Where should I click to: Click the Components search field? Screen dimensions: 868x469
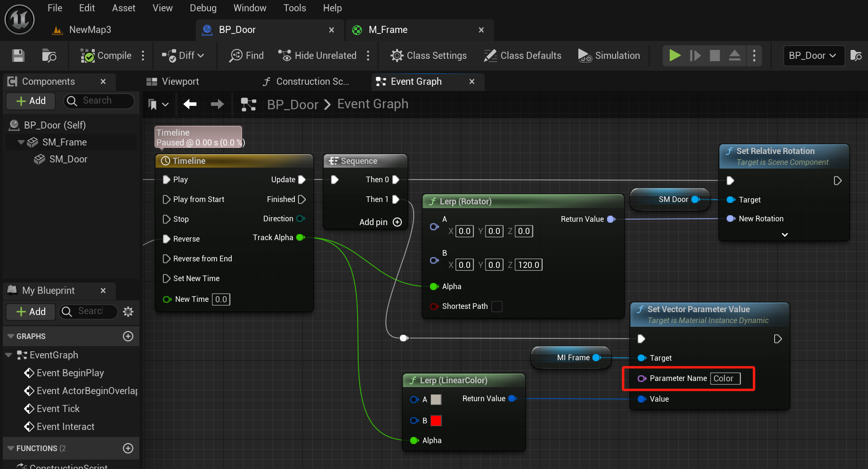[98, 101]
